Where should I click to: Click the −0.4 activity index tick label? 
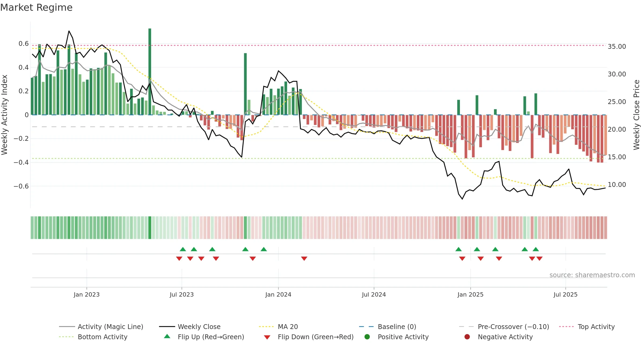coord(21,162)
